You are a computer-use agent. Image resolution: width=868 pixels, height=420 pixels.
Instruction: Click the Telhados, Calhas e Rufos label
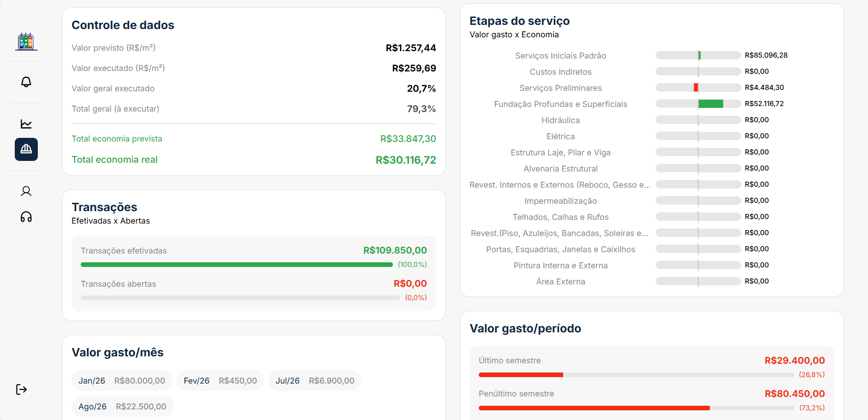560,217
